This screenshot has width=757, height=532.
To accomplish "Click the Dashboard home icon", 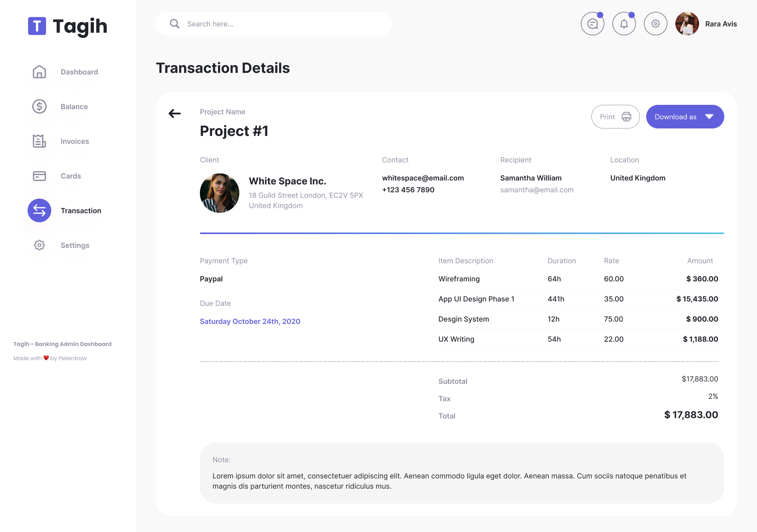I will [39, 72].
